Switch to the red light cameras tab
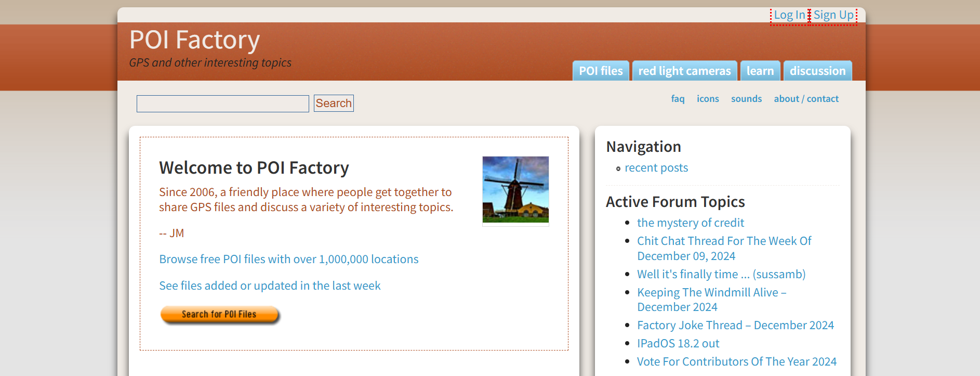The height and width of the screenshot is (376, 980). (684, 71)
